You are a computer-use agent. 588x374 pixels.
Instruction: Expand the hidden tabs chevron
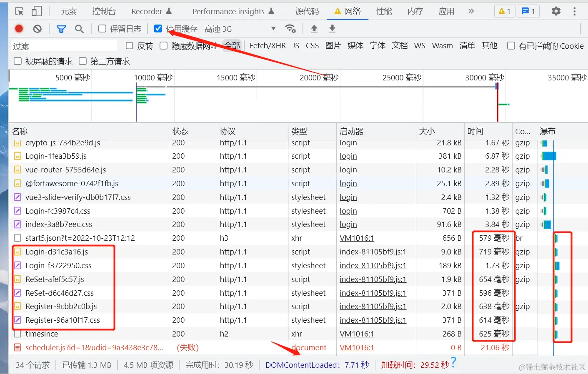tap(471, 11)
